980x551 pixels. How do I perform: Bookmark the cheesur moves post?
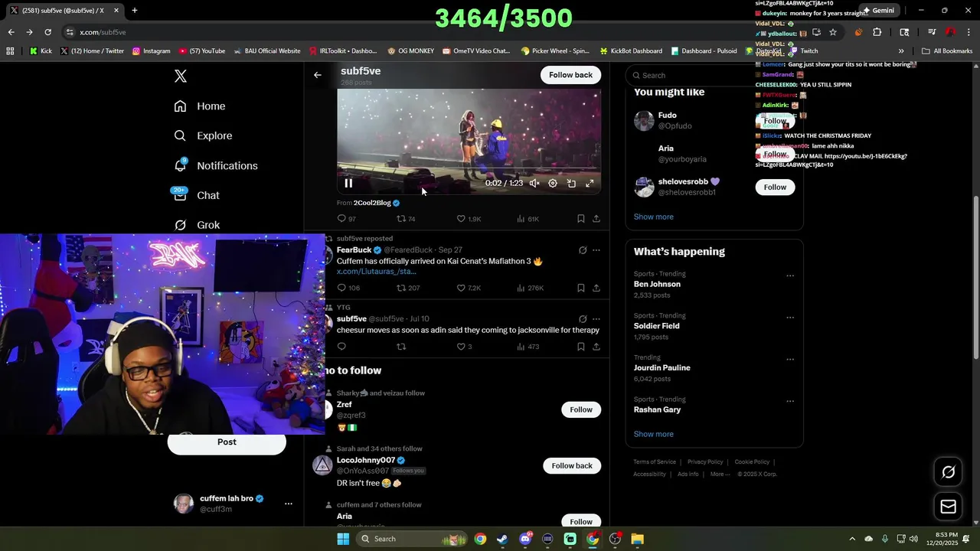click(x=581, y=347)
